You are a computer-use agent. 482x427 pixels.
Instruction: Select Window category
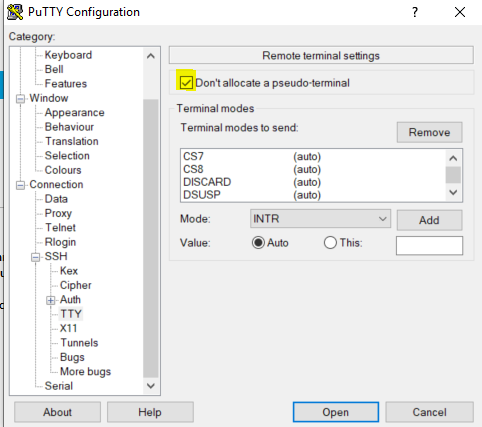[x=49, y=98]
